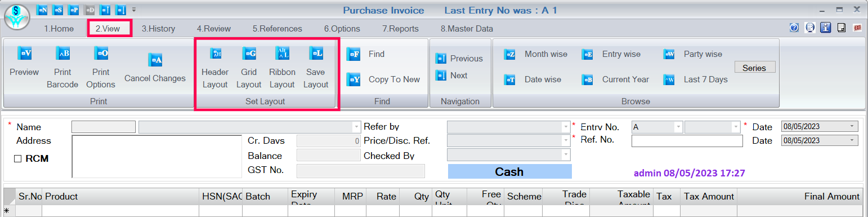
Task: Click the blue info icon
Action: click(826, 28)
